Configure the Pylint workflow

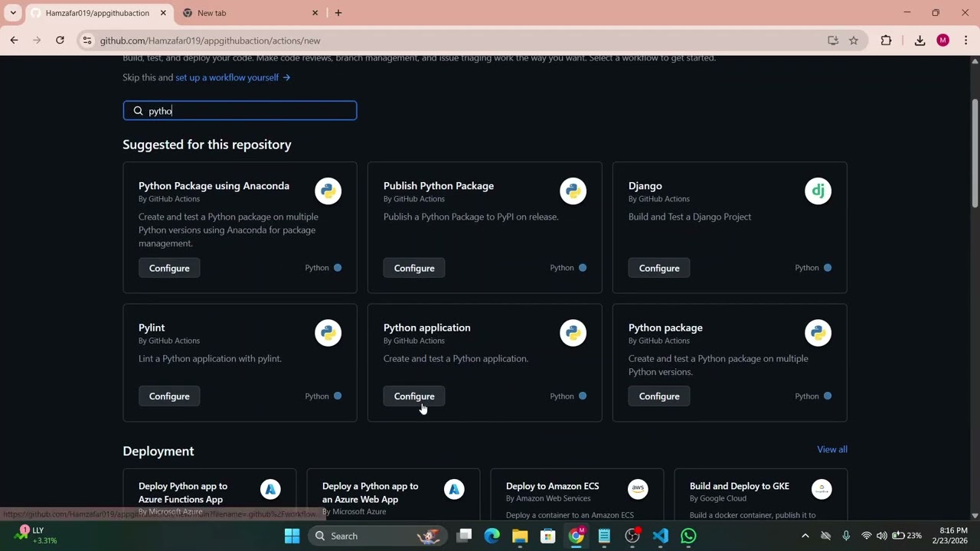[x=169, y=396]
